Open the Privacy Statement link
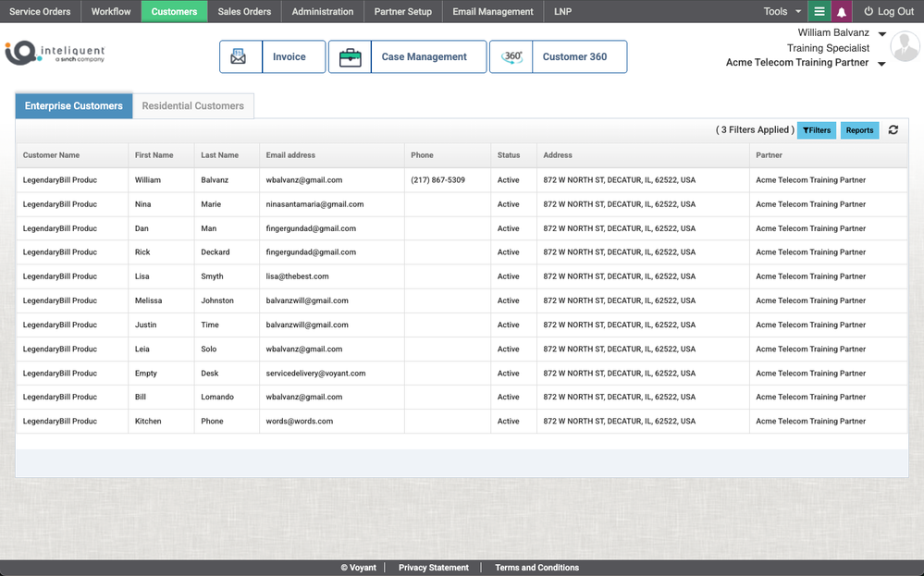 (434, 567)
